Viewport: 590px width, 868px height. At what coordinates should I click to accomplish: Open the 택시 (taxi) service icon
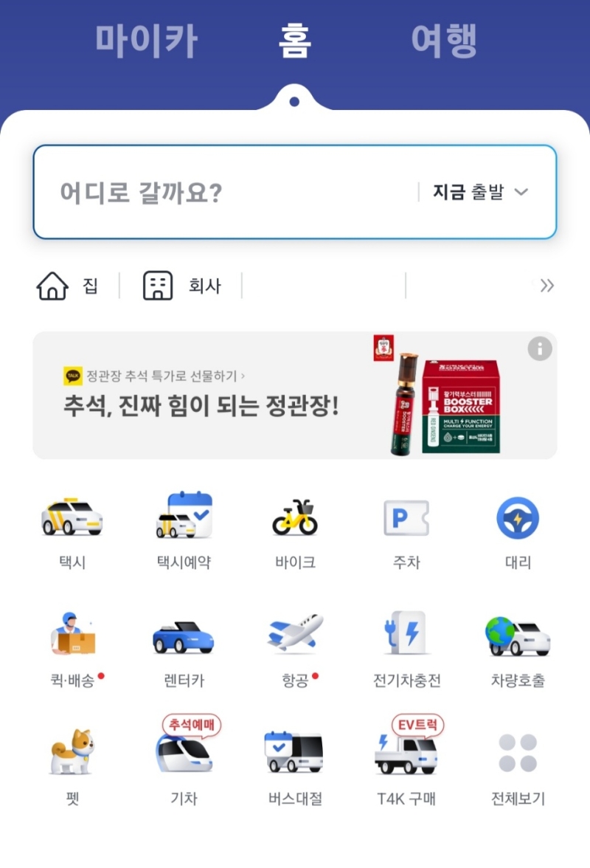point(72,517)
